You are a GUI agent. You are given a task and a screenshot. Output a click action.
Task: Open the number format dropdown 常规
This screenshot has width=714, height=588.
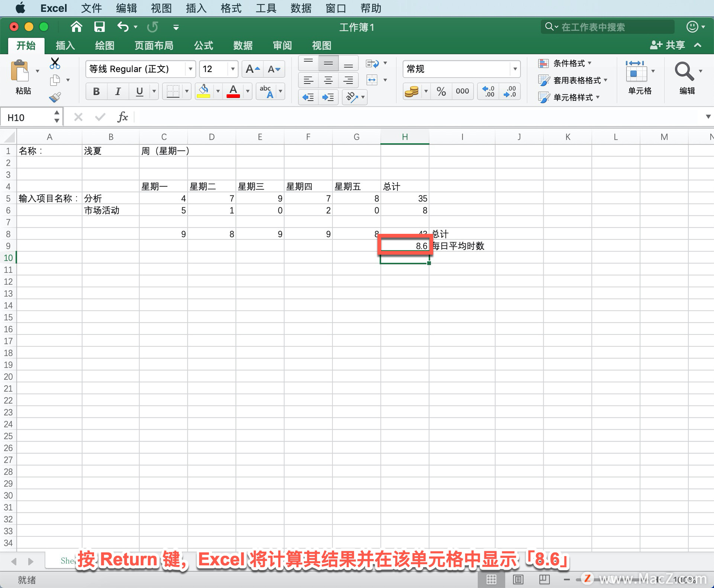(515, 69)
